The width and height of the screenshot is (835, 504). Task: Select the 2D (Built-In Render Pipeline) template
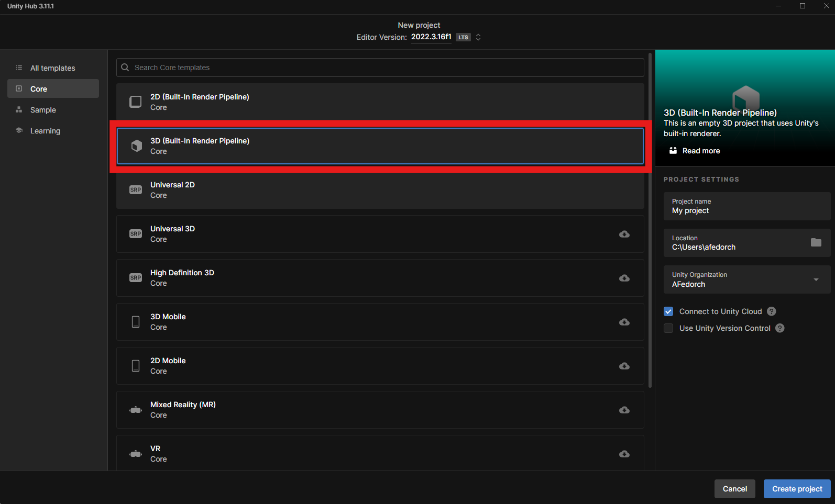(380, 102)
